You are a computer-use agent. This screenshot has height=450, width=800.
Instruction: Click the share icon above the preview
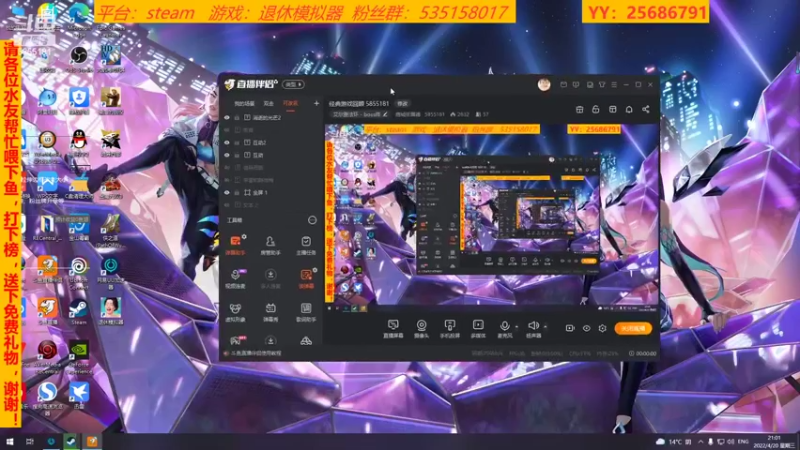645,109
